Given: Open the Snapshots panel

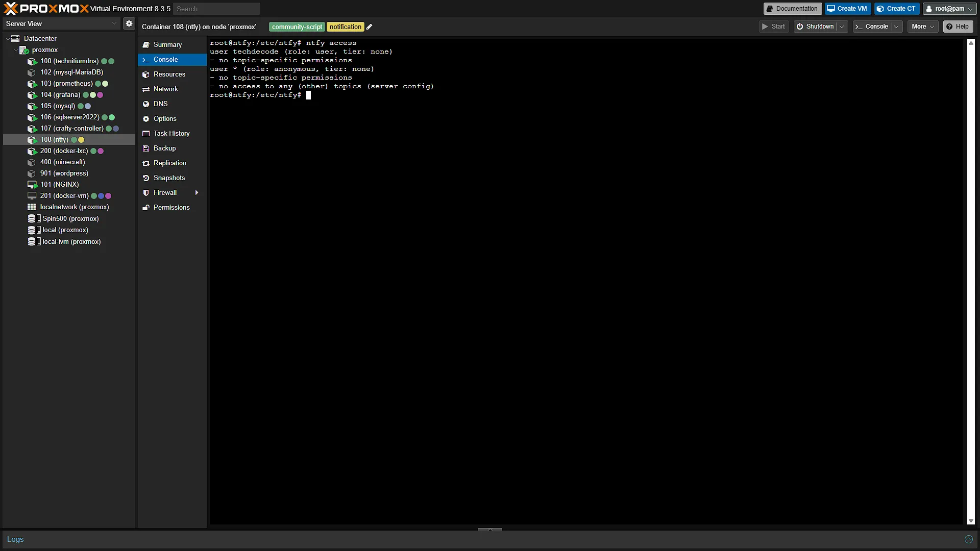Looking at the screenshot, I should click(x=172, y=178).
